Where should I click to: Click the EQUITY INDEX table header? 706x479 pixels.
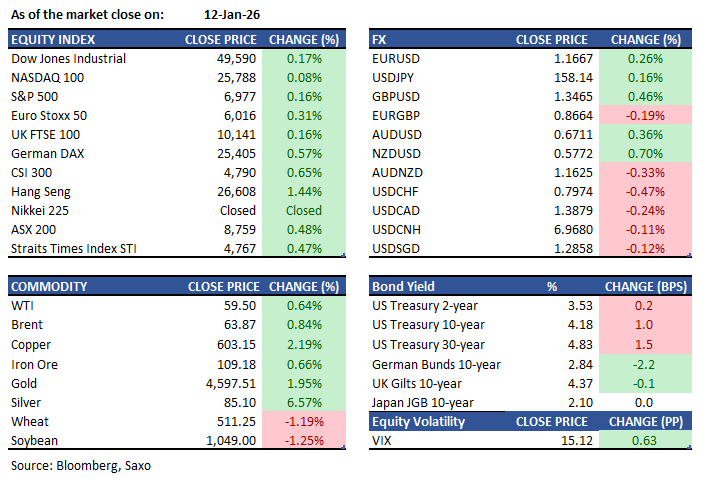[53, 40]
